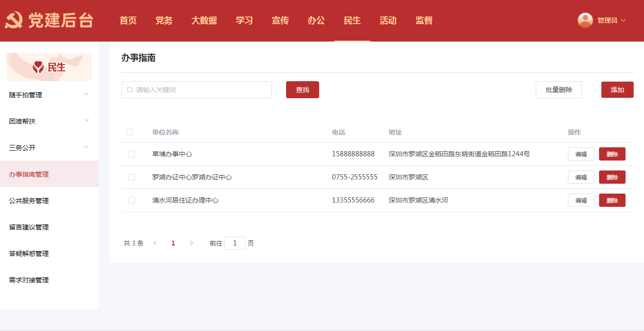Focus the keyword search input field

[201, 90]
